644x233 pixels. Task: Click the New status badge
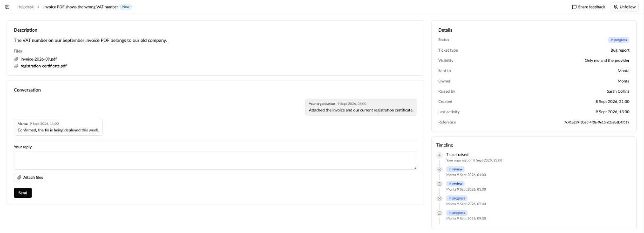click(x=126, y=7)
